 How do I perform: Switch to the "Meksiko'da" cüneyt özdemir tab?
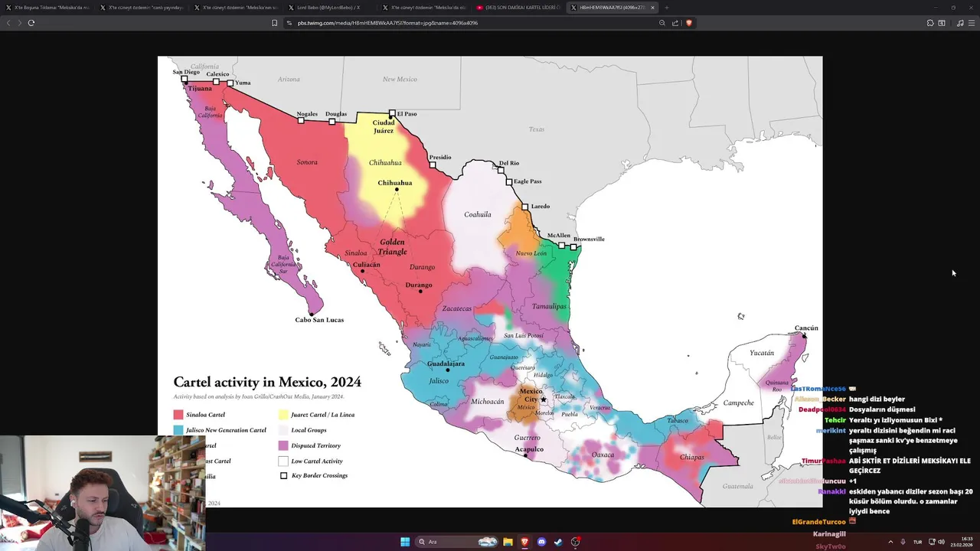(x=425, y=8)
